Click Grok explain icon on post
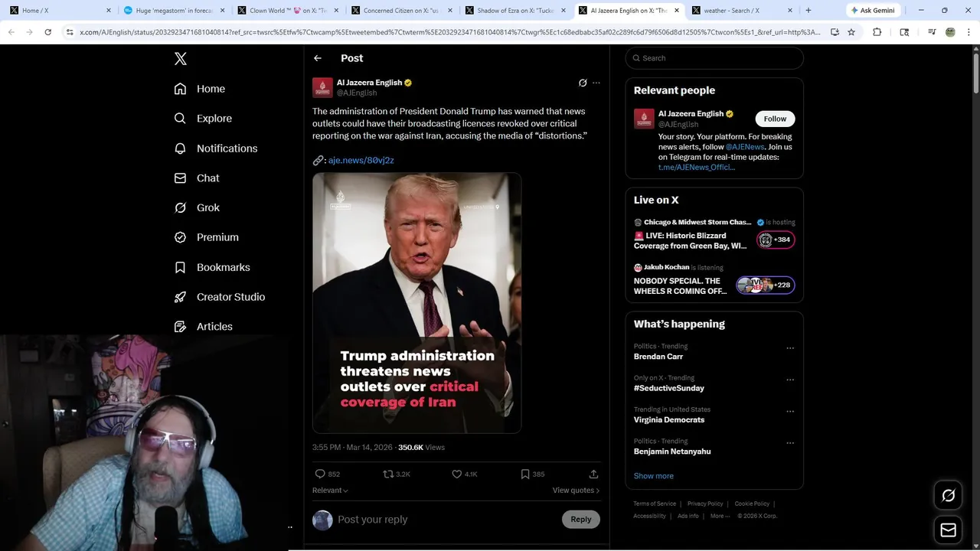980x551 pixels. (x=583, y=83)
